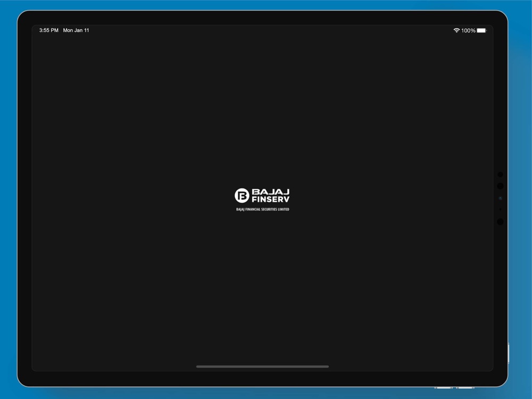Click the right volume button on bottom edge
The image size is (532, 399).
(465, 387)
